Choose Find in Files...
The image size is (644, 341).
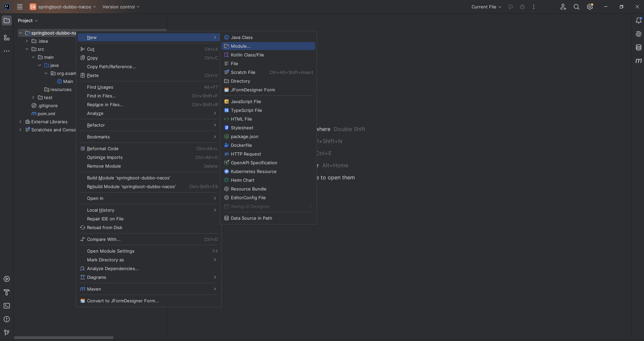tap(149, 96)
